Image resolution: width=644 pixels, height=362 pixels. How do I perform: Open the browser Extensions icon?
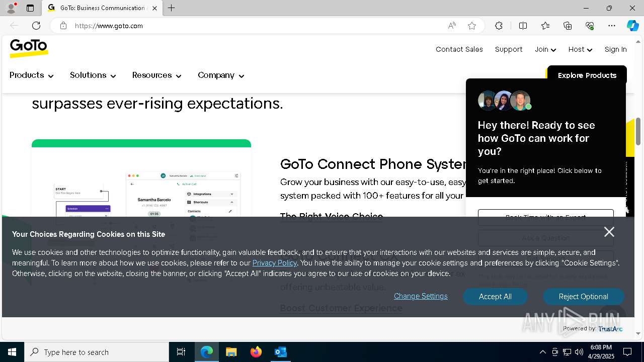[x=499, y=26]
